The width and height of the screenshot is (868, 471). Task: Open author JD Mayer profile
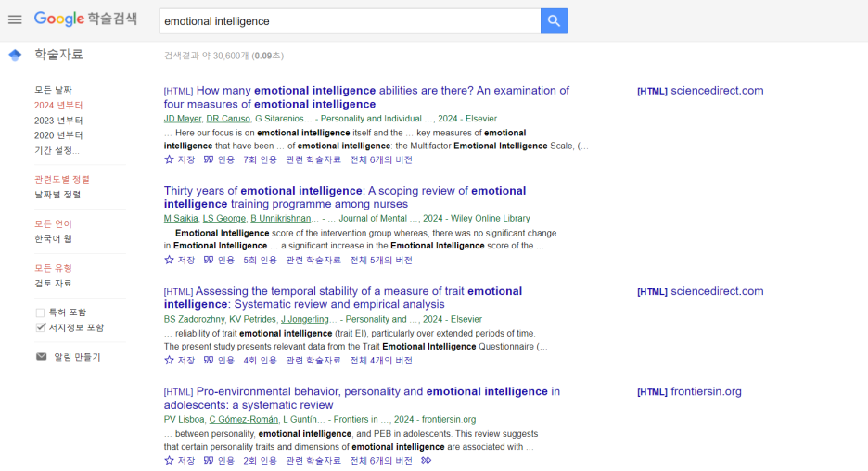[183, 119]
